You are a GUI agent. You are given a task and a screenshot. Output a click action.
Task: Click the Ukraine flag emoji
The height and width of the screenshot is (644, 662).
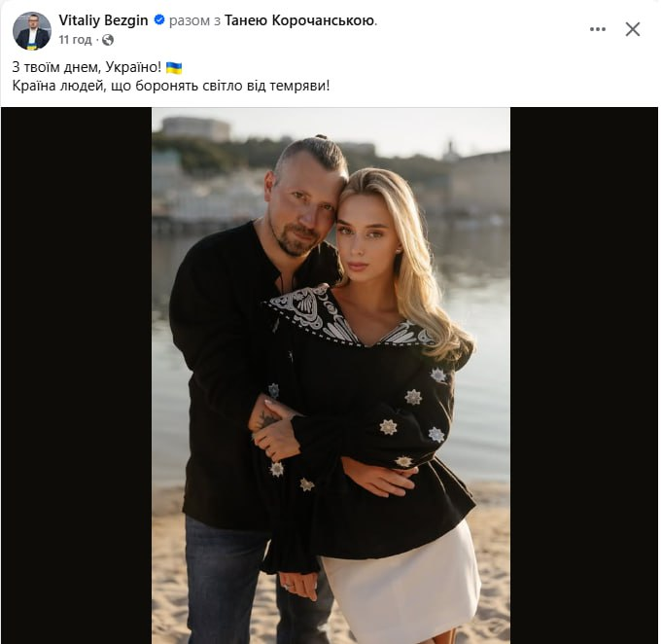(174, 67)
